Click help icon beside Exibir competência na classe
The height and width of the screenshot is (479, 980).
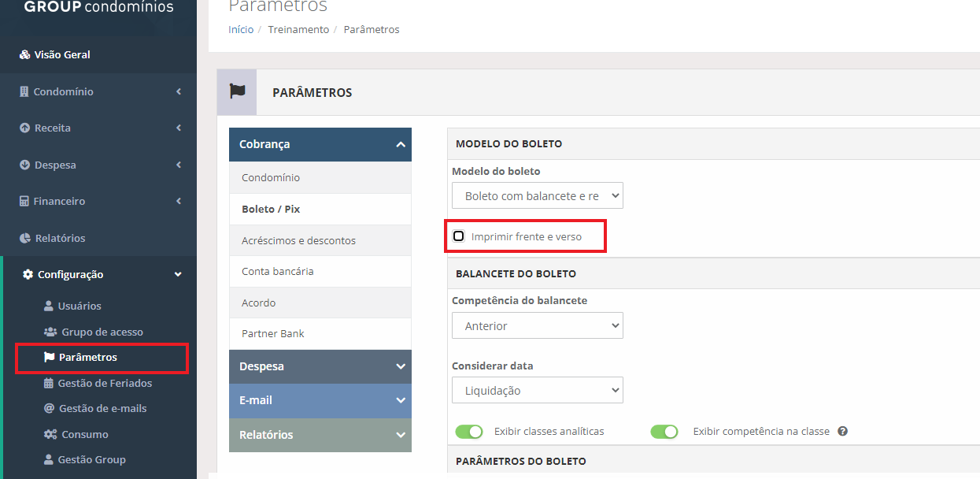coord(842,431)
